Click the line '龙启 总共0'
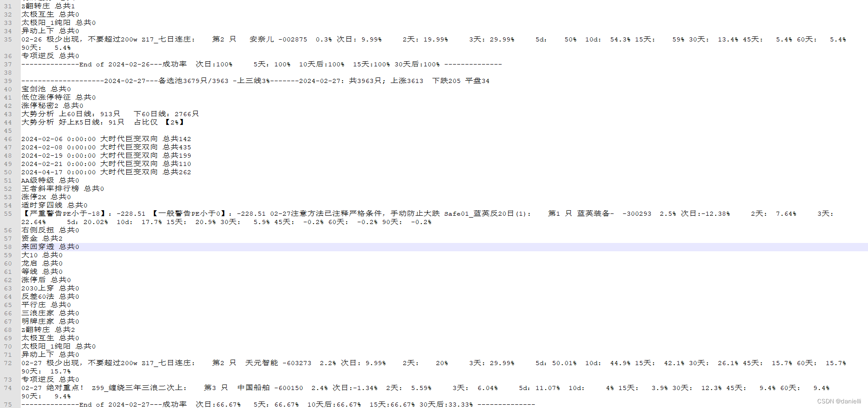Image resolution: width=868 pixels, height=408 pixels. pos(42,263)
